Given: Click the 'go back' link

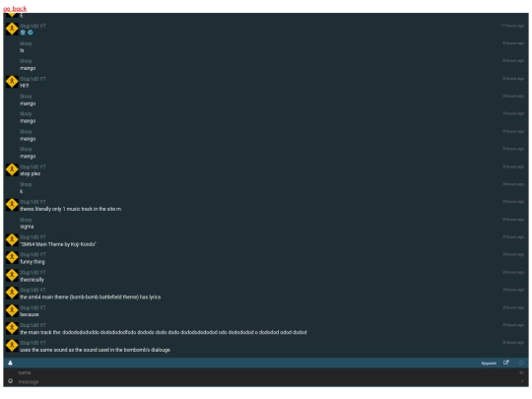Looking at the screenshot, I should coord(15,9).
